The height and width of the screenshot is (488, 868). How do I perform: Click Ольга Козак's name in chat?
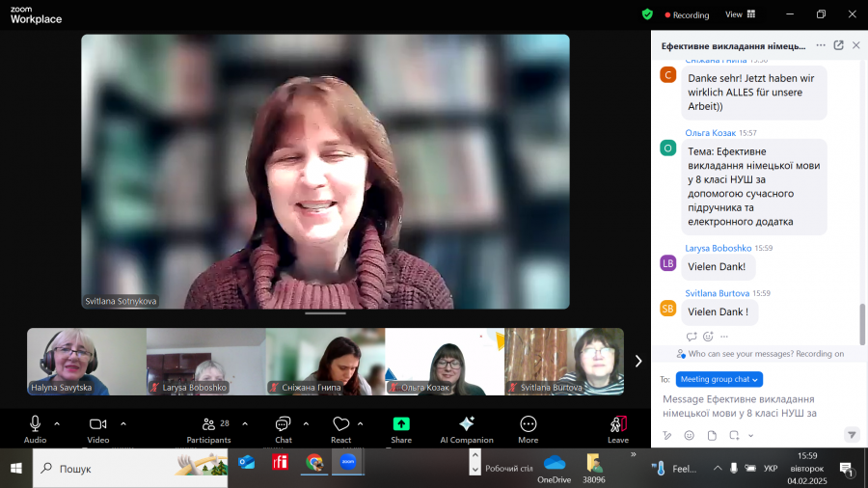710,133
